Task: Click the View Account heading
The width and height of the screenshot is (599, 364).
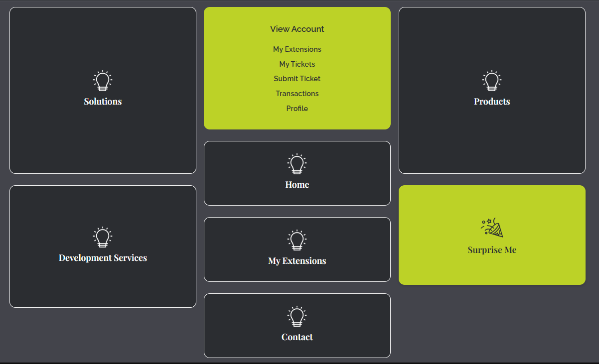Action: tap(297, 29)
